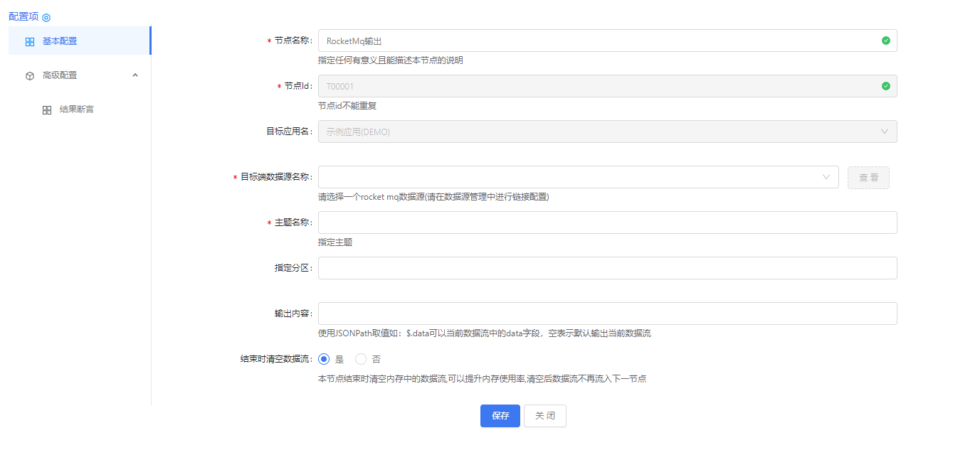This screenshot has height=455, width=980.
Task: Click the grid icon next to 基本配置
Action: point(30,42)
